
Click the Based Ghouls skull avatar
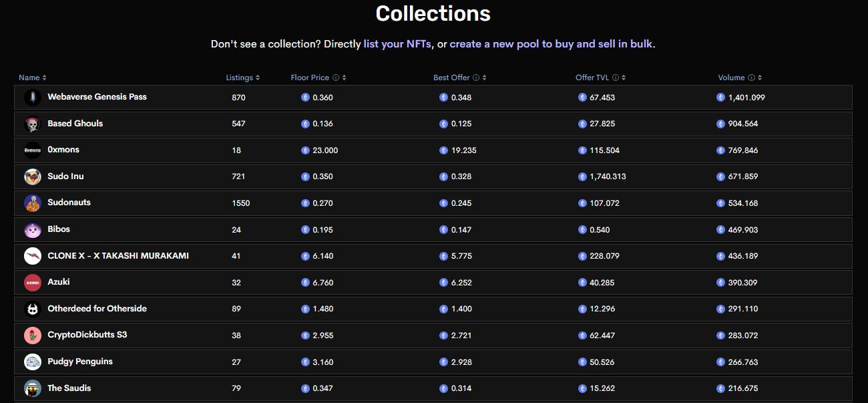pyautogui.click(x=33, y=124)
